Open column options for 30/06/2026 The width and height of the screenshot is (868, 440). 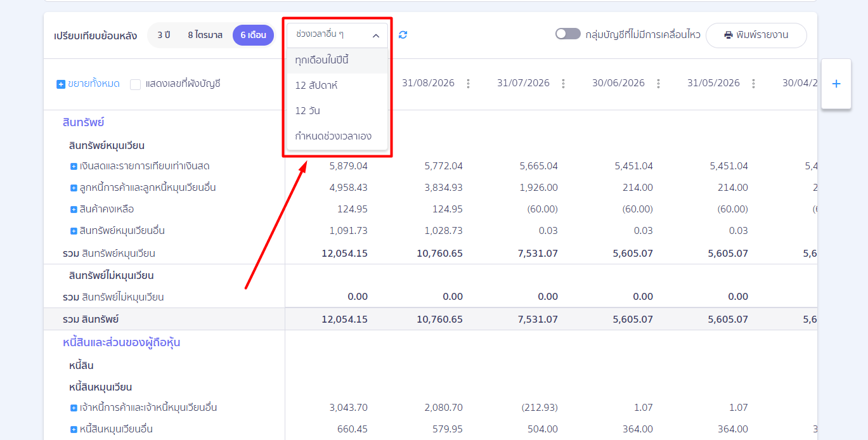pos(658,84)
